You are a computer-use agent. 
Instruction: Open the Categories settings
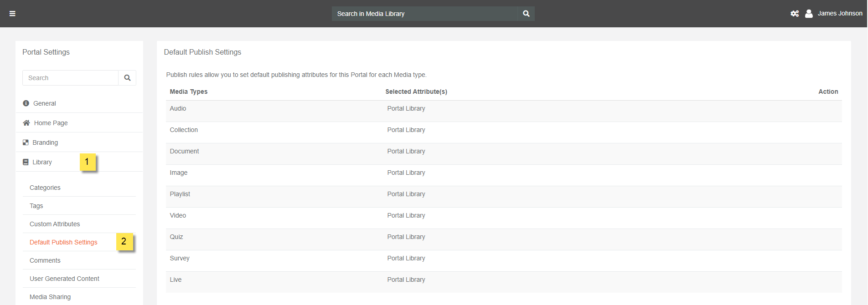point(45,188)
